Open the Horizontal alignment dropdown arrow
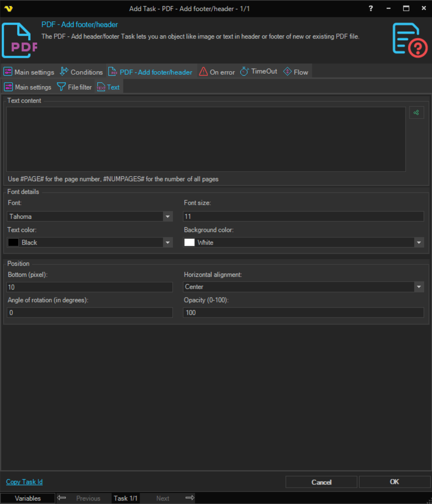 (419, 287)
